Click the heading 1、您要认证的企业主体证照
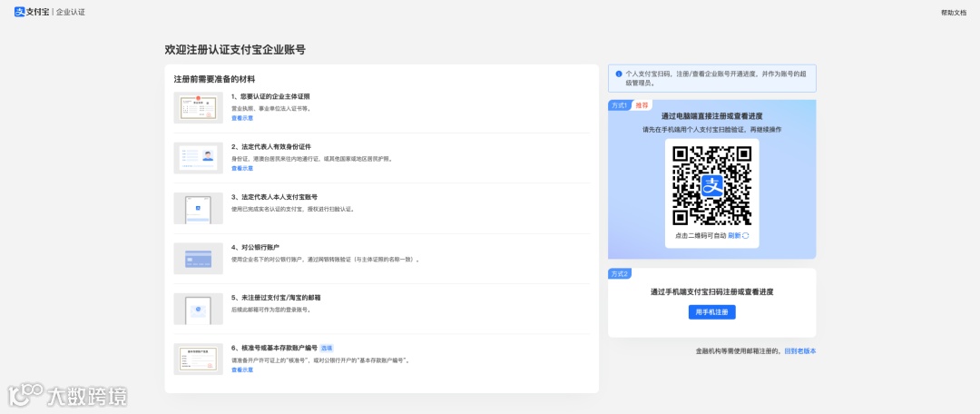 click(x=270, y=96)
